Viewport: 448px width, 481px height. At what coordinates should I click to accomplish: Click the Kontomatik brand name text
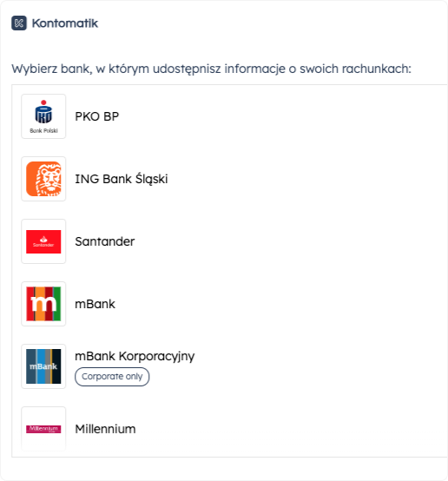pyautogui.click(x=65, y=23)
